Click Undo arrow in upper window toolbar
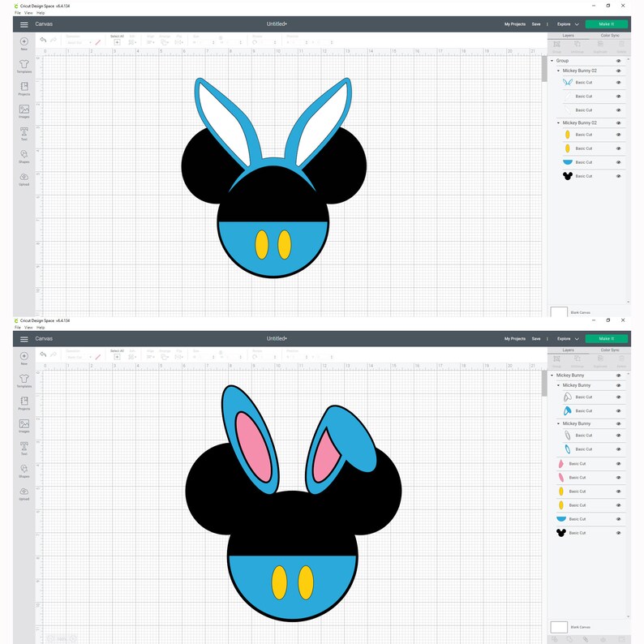This screenshot has height=644, width=644. [43, 40]
